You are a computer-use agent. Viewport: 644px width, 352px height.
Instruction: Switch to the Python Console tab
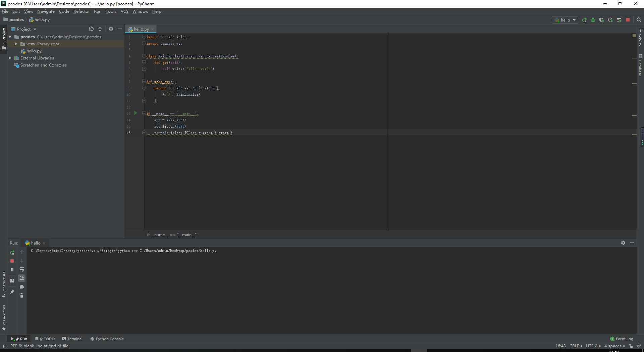(x=107, y=339)
